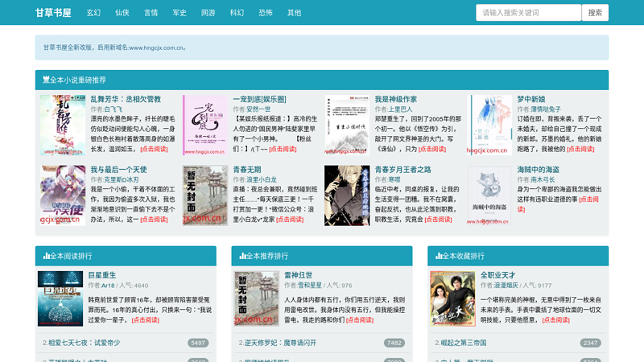
Task: Click 点击阅读 for 青春岁月王者之路
Action: tap(438, 219)
